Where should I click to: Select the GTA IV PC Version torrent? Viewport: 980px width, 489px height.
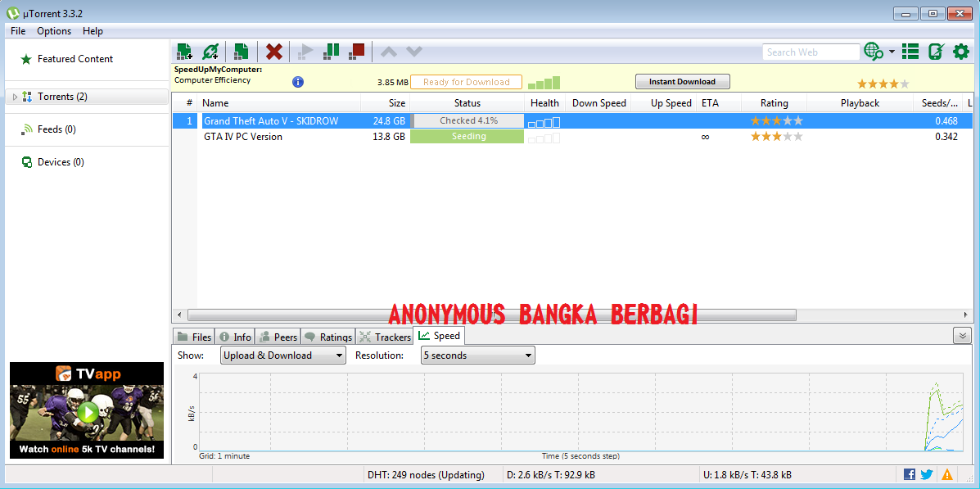[572, 136]
